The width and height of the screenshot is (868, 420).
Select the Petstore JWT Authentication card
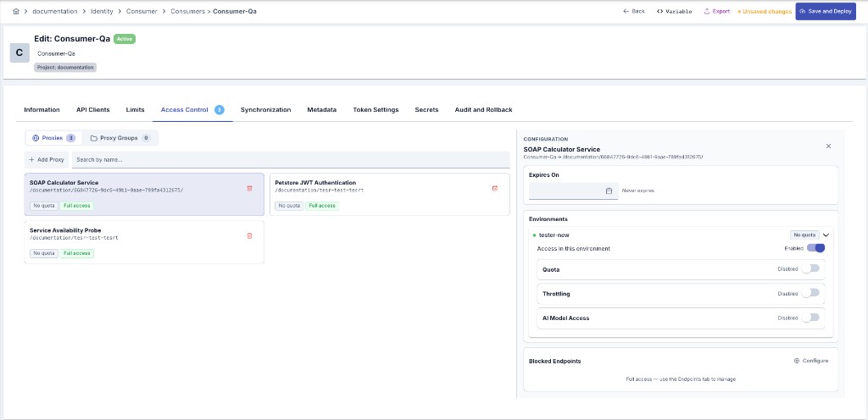[390, 194]
